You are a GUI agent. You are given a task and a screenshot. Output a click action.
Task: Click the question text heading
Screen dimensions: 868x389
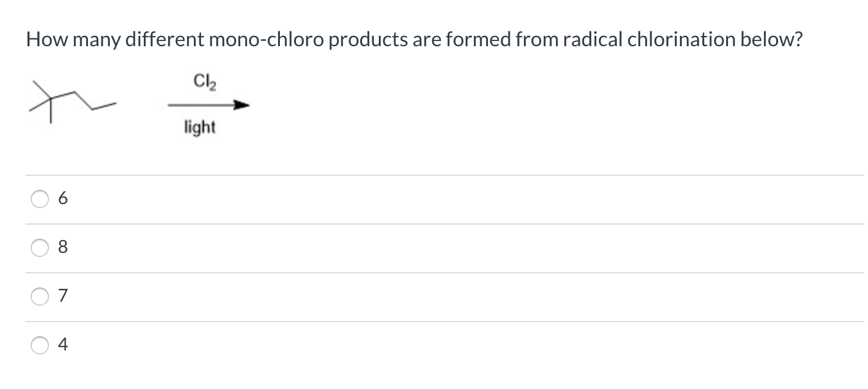(413, 39)
